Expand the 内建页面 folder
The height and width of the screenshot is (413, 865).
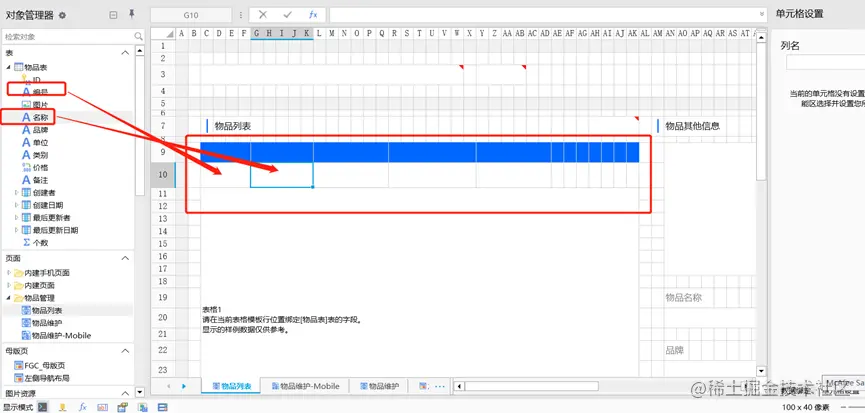pyautogui.click(x=8, y=286)
